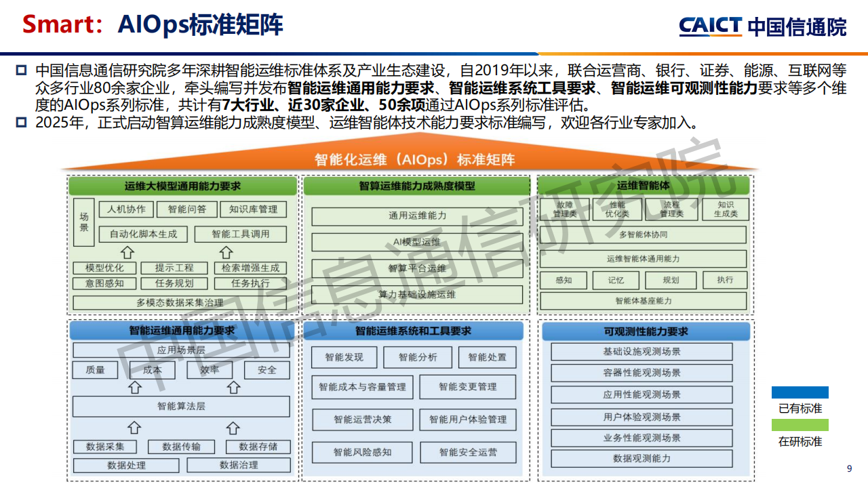The width and height of the screenshot is (868, 488).
Task: Click the 智能问答 box
Action: [x=186, y=209]
